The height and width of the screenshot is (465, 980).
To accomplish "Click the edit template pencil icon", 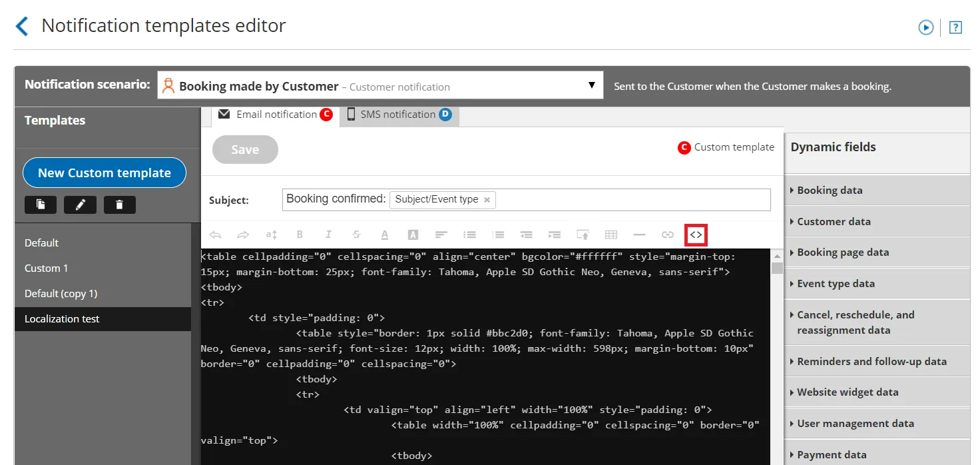I will click(x=80, y=205).
